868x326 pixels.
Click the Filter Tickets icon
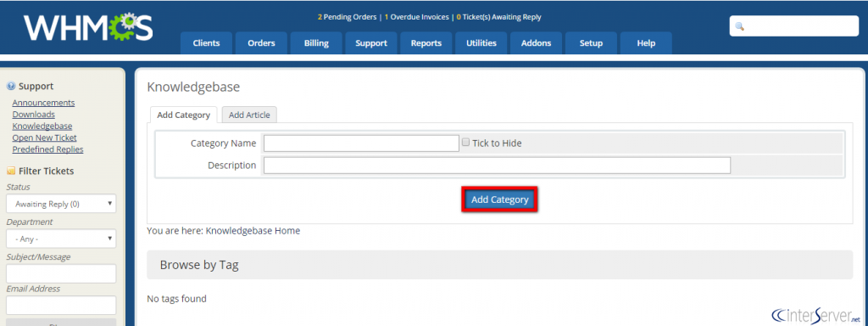point(10,171)
